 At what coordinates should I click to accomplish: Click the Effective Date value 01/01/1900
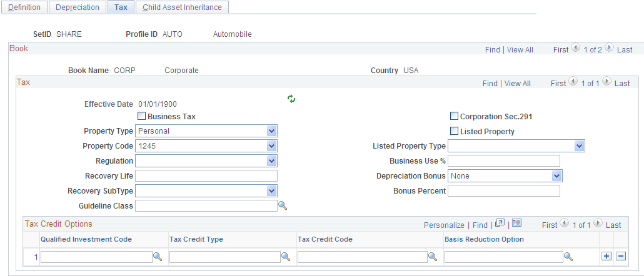click(x=158, y=104)
